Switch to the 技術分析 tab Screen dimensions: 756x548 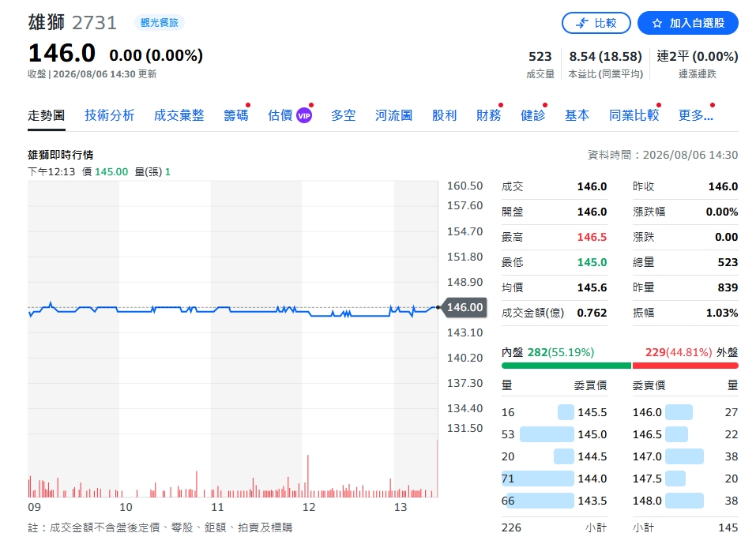[x=110, y=115]
